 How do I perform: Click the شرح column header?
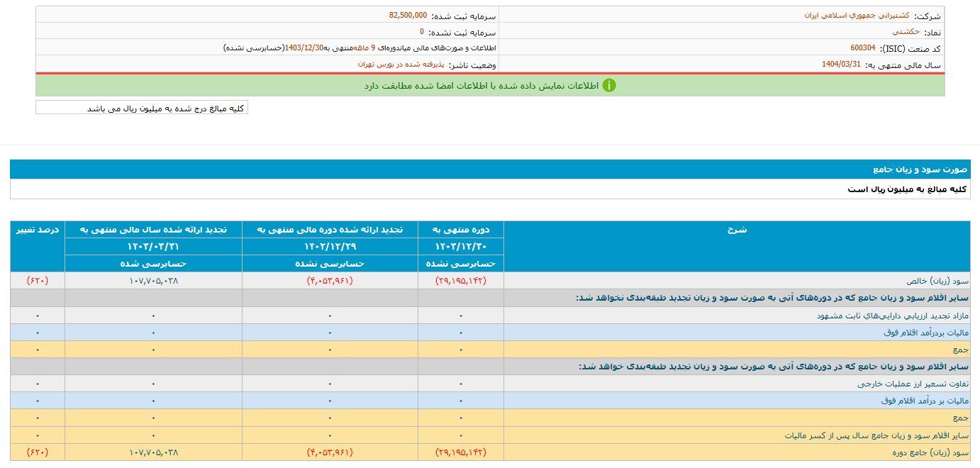pyautogui.click(x=737, y=230)
